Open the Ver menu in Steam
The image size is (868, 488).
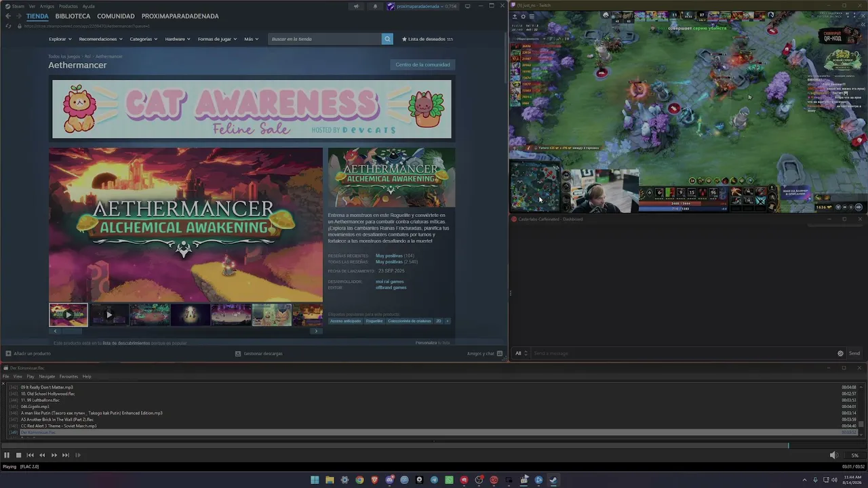click(32, 6)
